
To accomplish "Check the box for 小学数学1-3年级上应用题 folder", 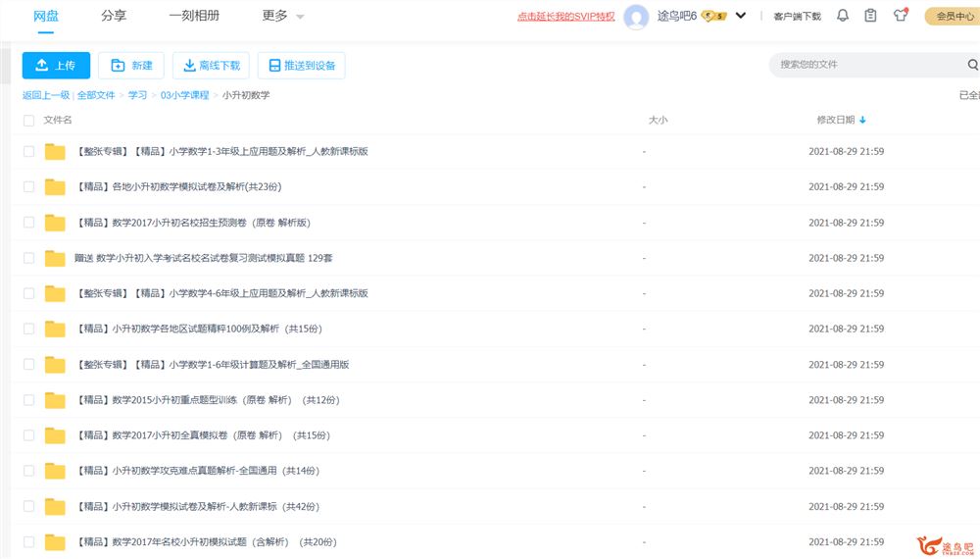I will pyautogui.click(x=28, y=151).
